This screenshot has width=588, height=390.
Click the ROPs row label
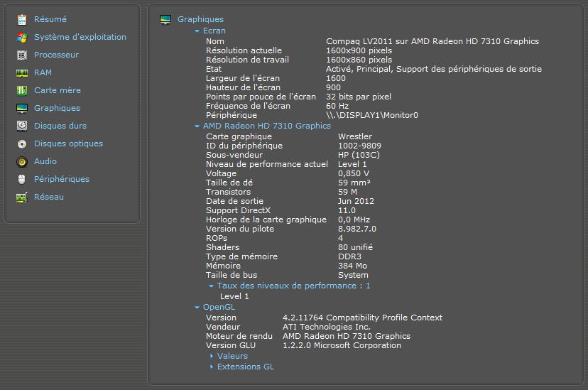(x=217, y=238)
